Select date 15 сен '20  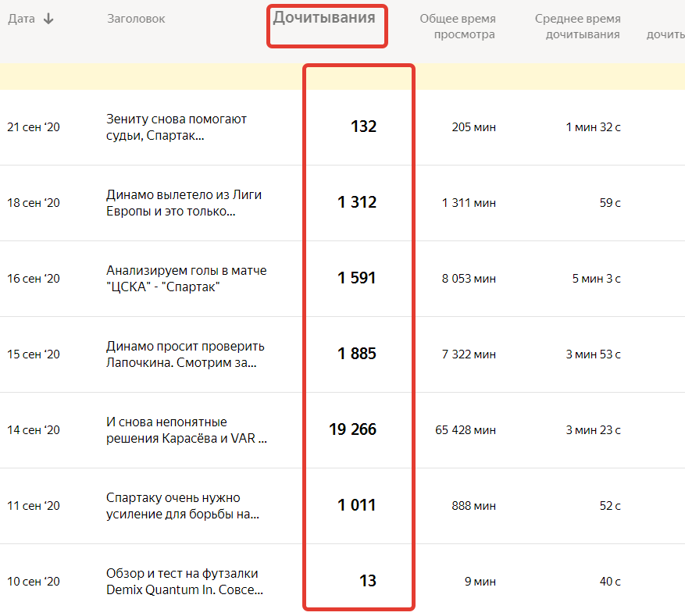click(x=34, y=354)
